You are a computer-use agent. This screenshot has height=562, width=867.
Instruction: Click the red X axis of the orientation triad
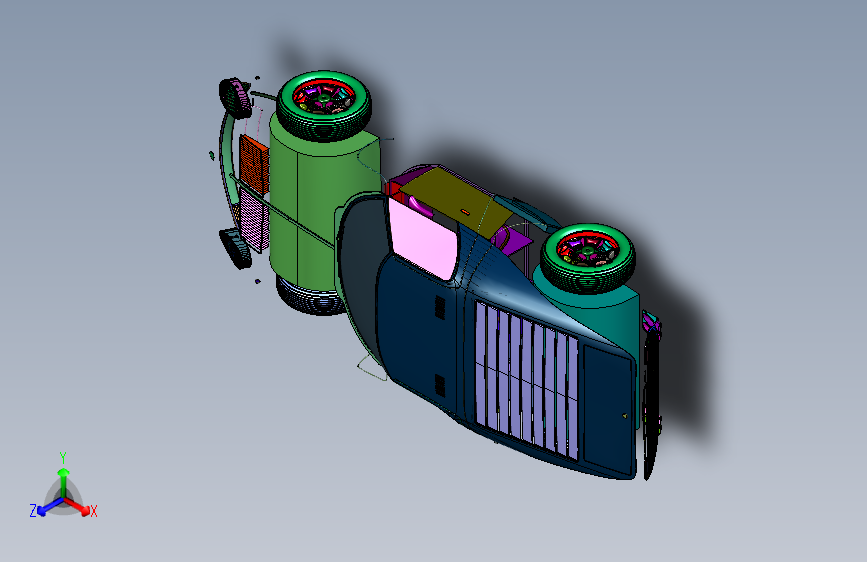[x=78, y=506]
